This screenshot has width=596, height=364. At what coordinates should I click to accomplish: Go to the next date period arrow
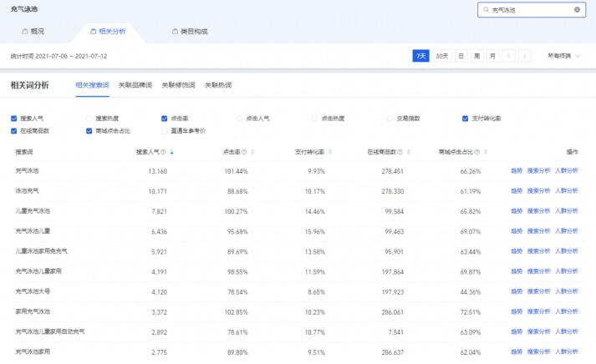pos(525,56)
